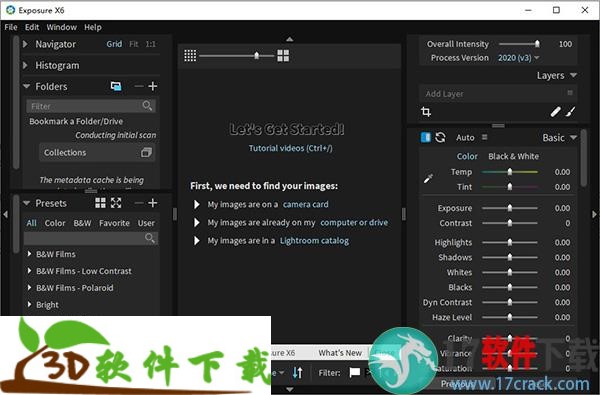Viewport: 600px width, 395px height.
Task: Remove preset with Presets minus icon
Action: click(x=139, y=203)
